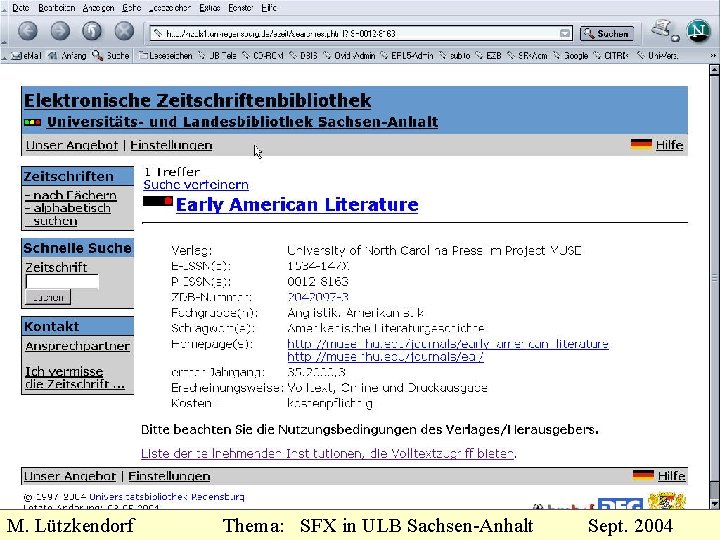Click the eMail bookmark toolbar item
Image resolution: width=720 pixels, height=540 pixels.
pyautogui.click(x=27, y=56)
